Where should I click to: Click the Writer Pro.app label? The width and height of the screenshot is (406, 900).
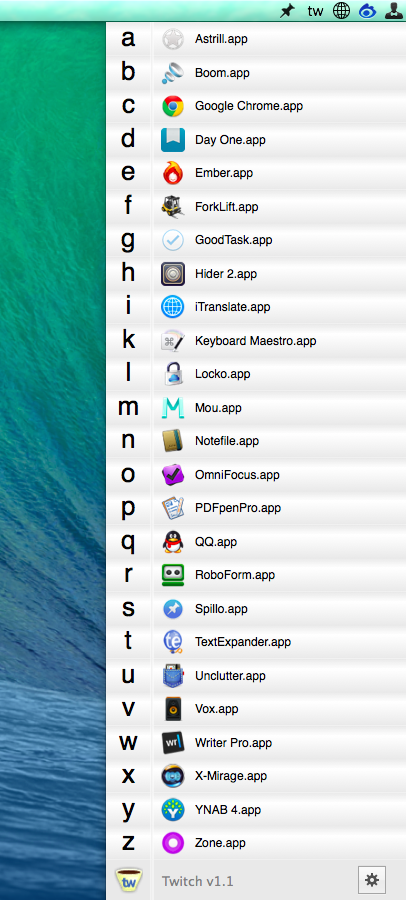point(233,742)
